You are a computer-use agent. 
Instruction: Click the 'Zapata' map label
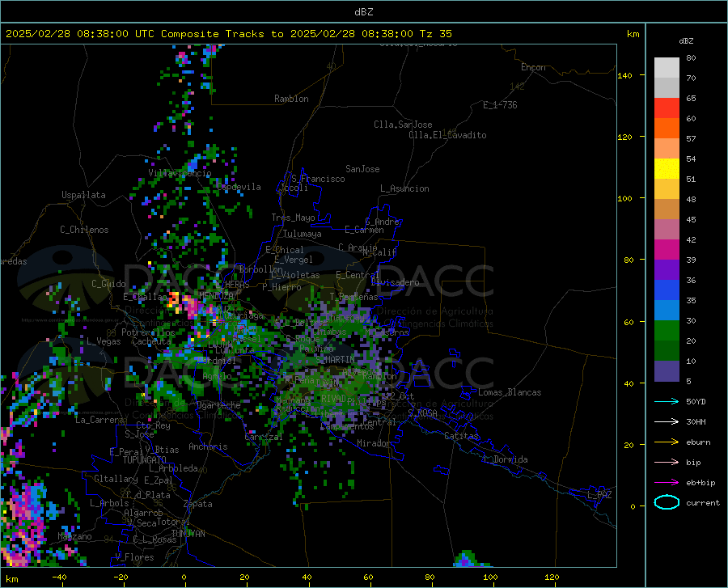click(x=198, y=504)
